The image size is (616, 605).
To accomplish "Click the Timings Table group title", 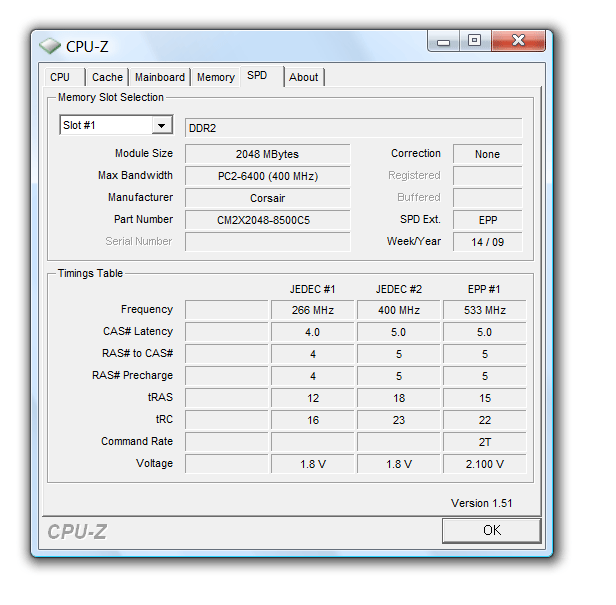I will click(x=90, y=273).
